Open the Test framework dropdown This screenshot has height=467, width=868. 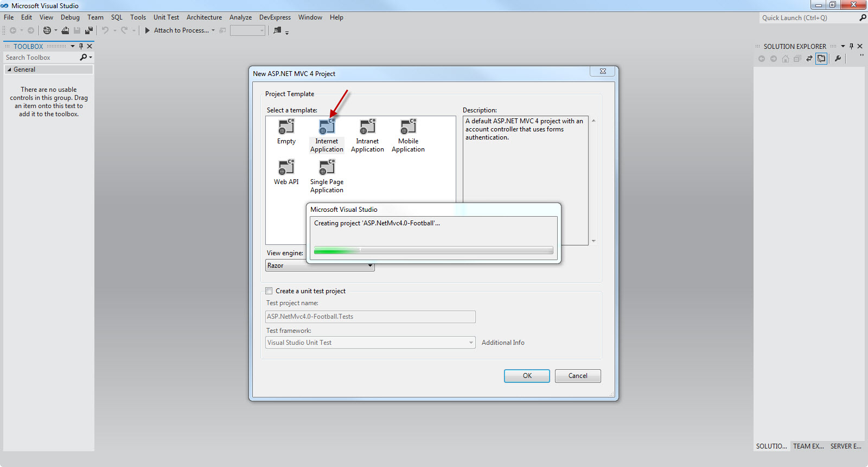pyautogui.click(x=371, y=343)
